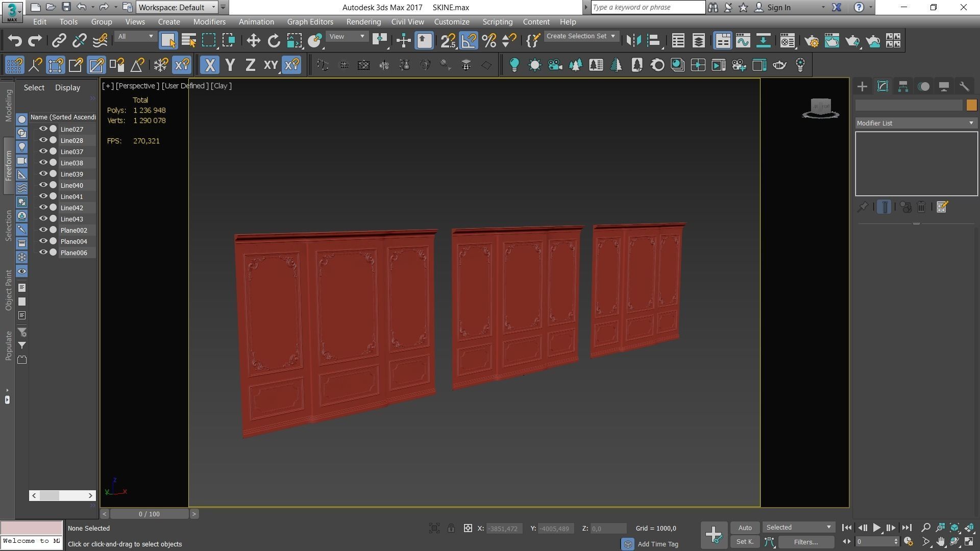This screenshot has width=980, height=551.
Task: Click the Unlink Selection icon
Action: click(x=80, y=41)
